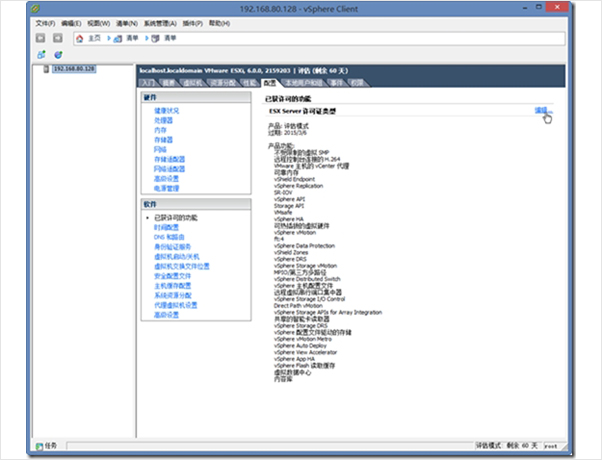Click the Storage API feature line
Image resolution: width=602 pixels, height=460 pixels.
click(x=289, y=206)
